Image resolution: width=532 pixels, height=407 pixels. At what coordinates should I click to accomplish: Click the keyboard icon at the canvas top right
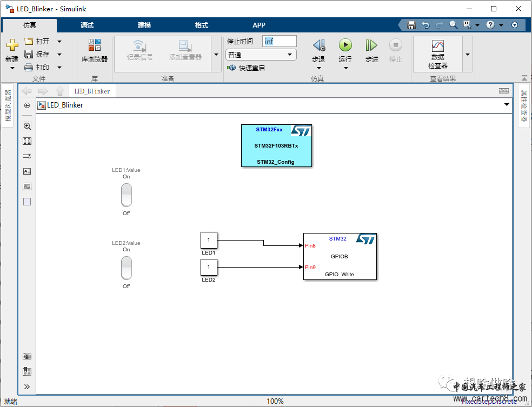click(504, 91)
